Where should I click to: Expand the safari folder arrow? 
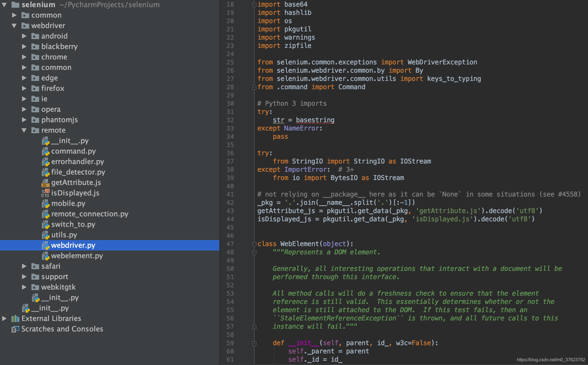click(x=24, y=266)
